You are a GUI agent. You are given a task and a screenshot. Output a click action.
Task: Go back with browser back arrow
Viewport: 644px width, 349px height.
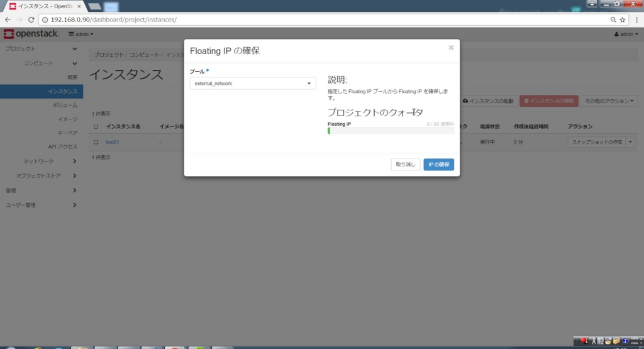[x=8, y=19]
